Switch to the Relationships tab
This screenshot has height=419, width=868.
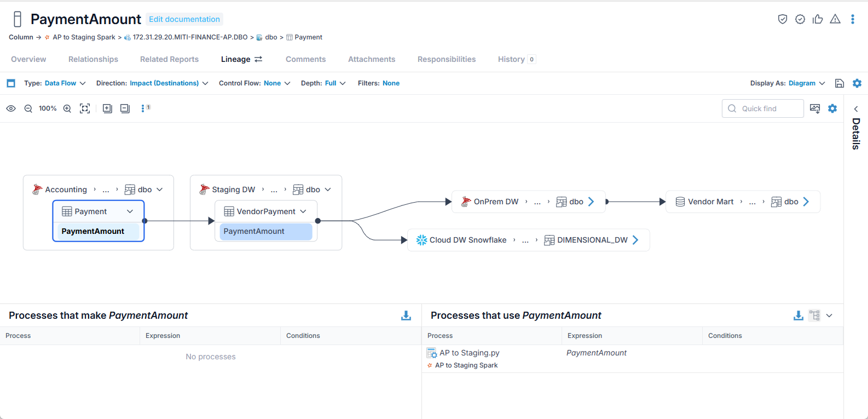(93, 59)
